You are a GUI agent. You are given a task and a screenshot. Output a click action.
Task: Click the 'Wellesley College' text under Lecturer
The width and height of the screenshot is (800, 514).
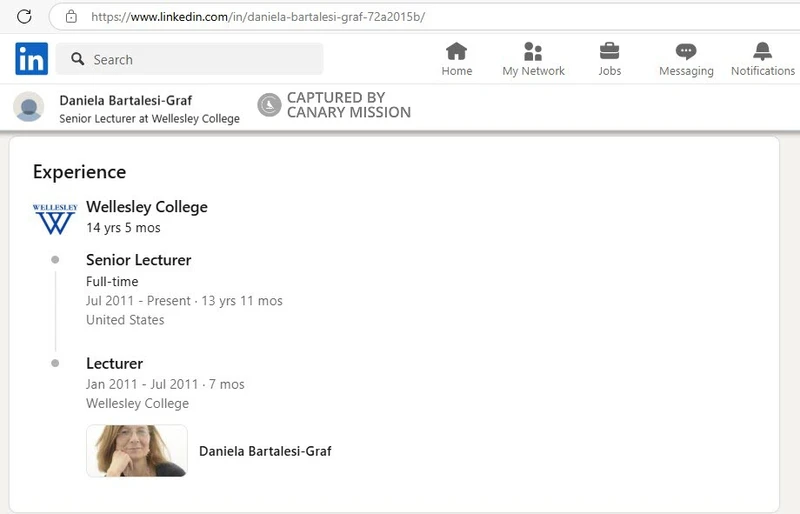[x=137, y=403]
